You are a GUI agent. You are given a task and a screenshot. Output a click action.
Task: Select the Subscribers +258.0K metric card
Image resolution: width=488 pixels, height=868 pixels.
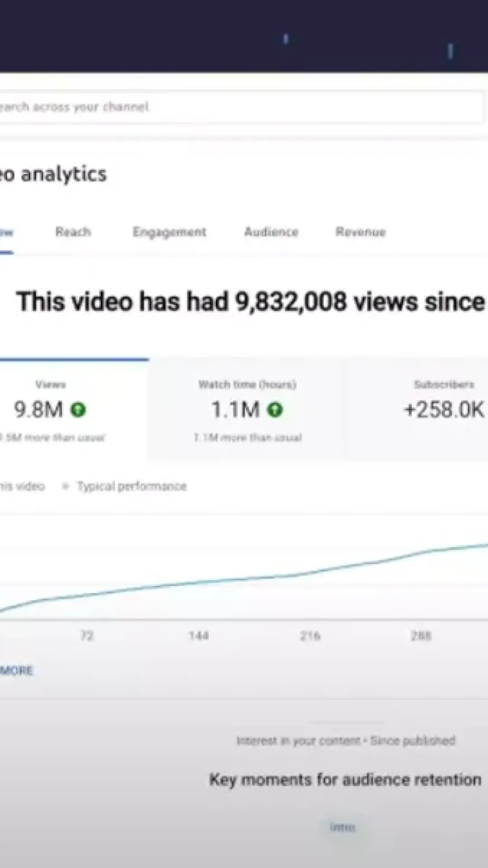click(417, 410)
